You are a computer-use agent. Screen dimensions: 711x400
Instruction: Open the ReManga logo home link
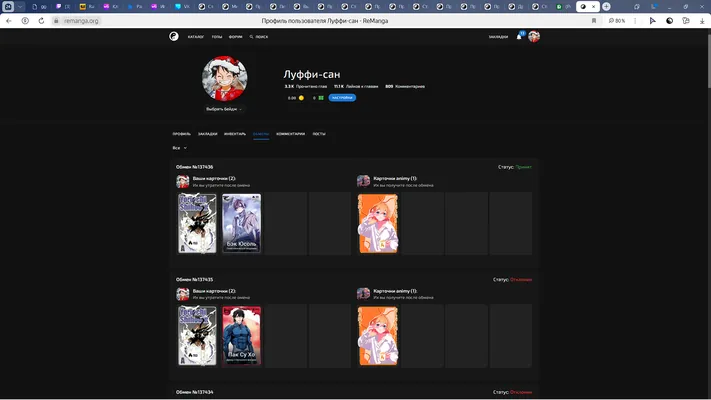pos(174,36)
